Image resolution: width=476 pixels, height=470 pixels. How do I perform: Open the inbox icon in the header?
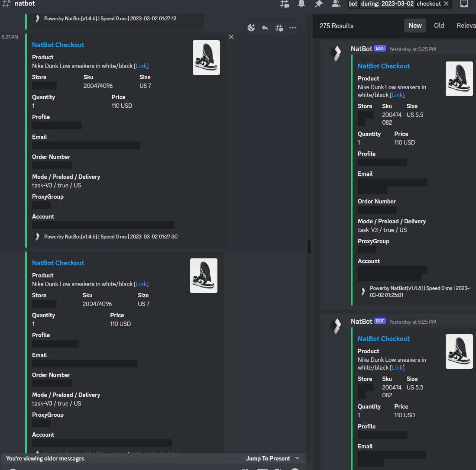[464, 3]
